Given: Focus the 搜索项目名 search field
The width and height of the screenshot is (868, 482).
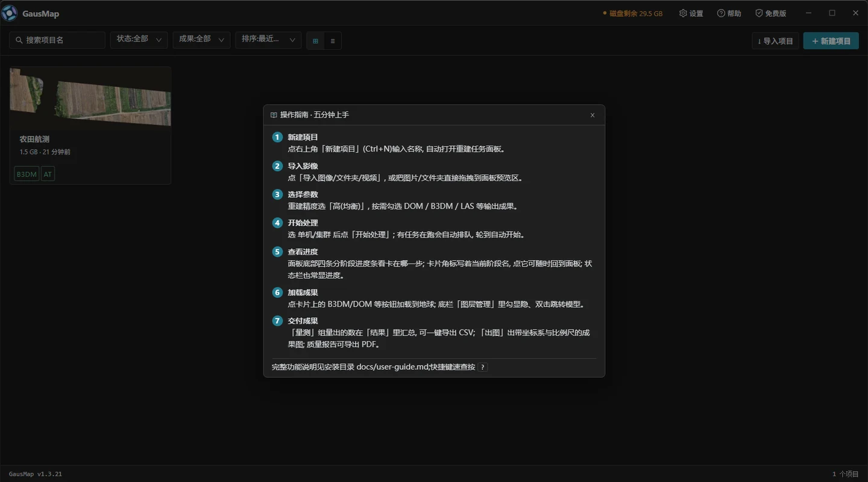Looking at the screenshot, I should pos(57,40).
